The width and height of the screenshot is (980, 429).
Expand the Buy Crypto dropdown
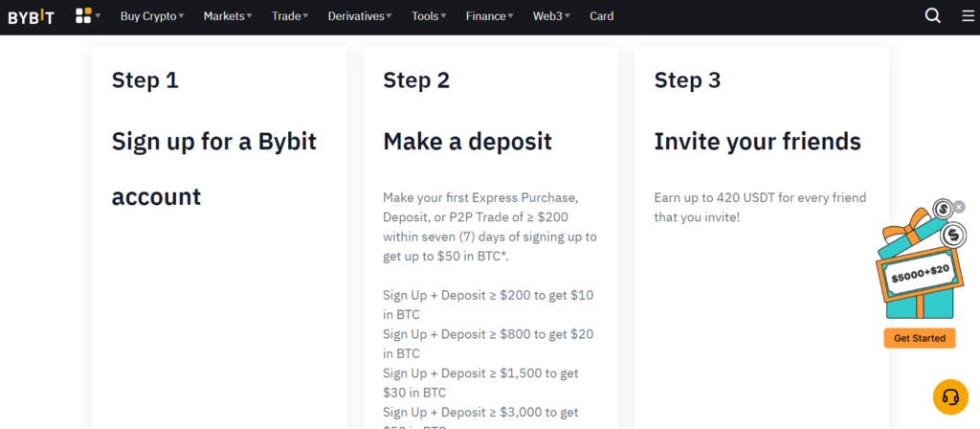[x=152, y=16]
